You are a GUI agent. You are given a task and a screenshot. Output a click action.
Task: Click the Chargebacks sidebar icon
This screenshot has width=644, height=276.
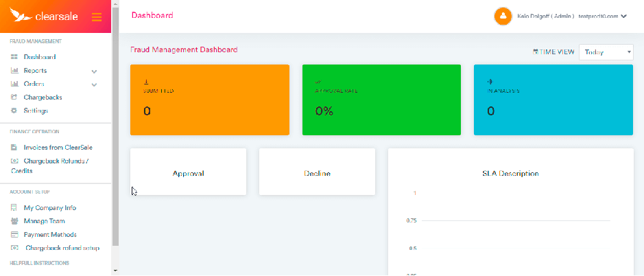pos(14,97)
